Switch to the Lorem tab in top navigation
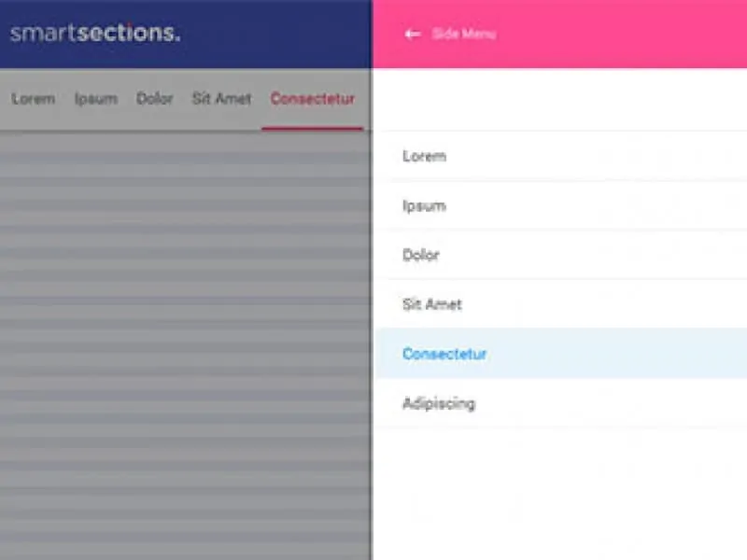This screenshot has height=560, width=747. click(34, 99)
